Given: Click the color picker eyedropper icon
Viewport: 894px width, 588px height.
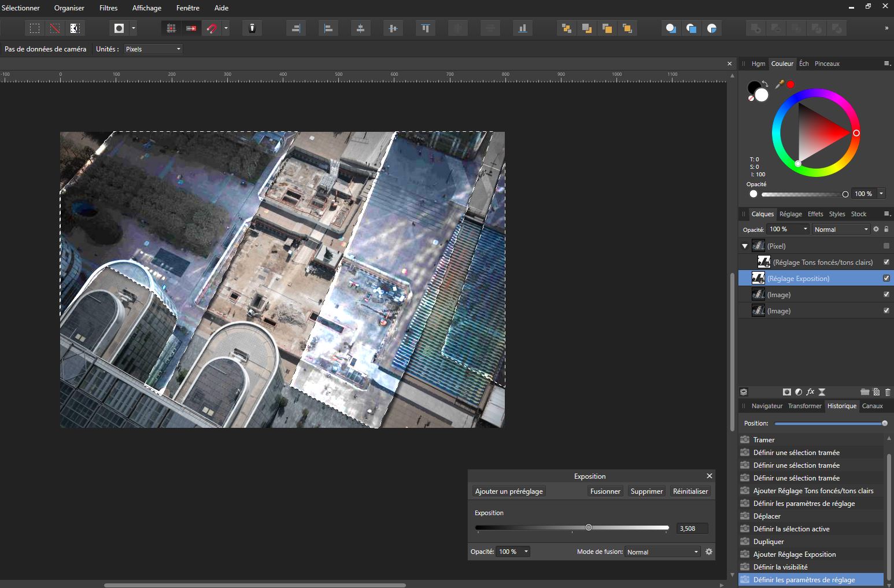Looking at the screenshot, I should 779,84.
